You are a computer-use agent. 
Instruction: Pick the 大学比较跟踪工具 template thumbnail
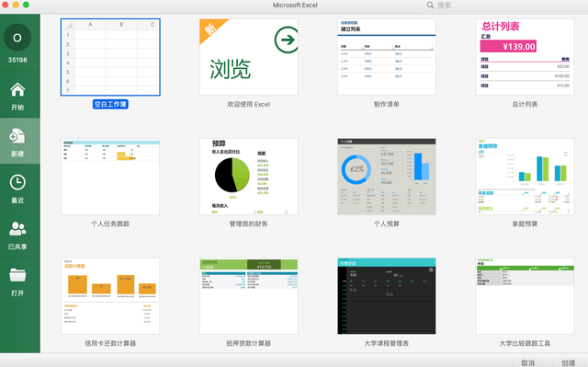pyautogui.click(x=525, y=296)
